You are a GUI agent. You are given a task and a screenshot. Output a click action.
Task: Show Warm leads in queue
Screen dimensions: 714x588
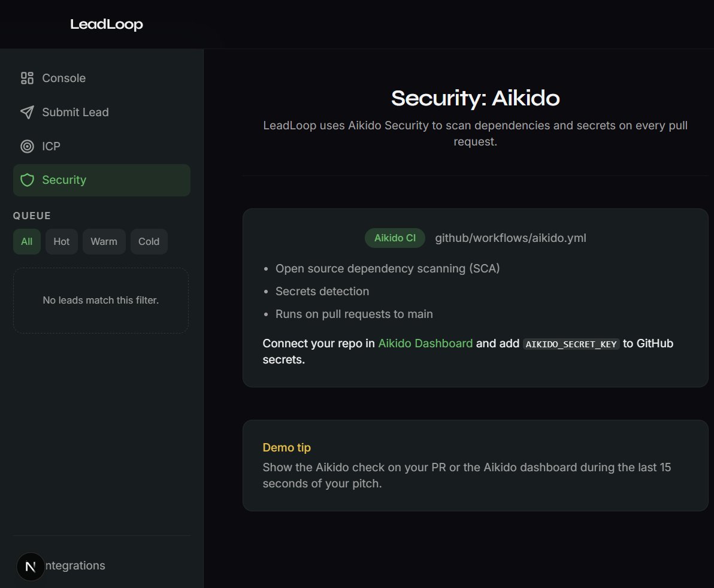click(x=104, y=242)
